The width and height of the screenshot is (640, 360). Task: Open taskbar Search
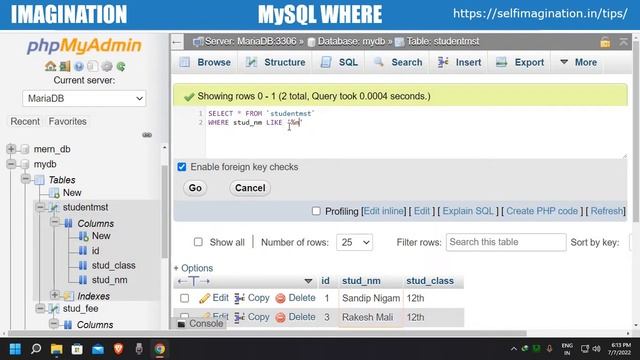click(x=36, y=349)
